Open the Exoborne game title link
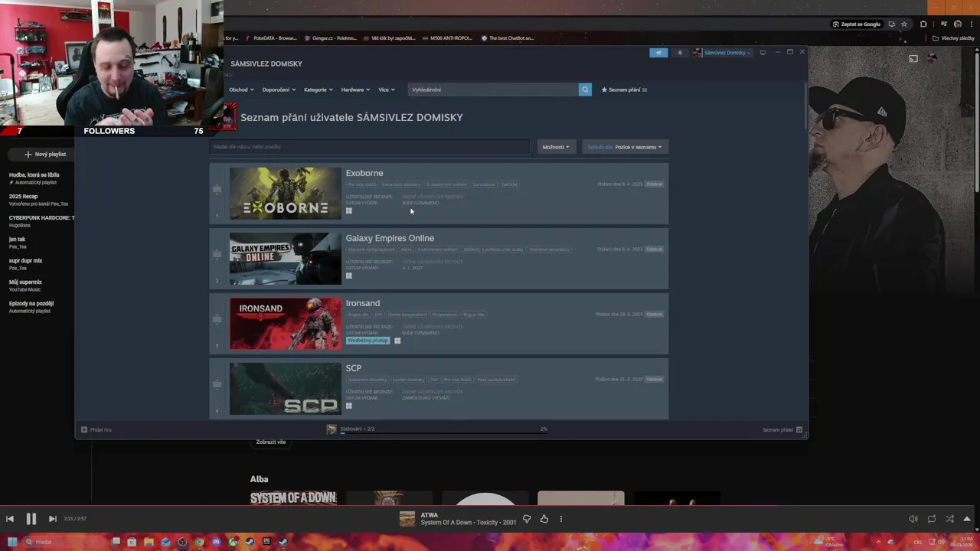The height and width of the screenshot is (551, 980). coord(364,173)
